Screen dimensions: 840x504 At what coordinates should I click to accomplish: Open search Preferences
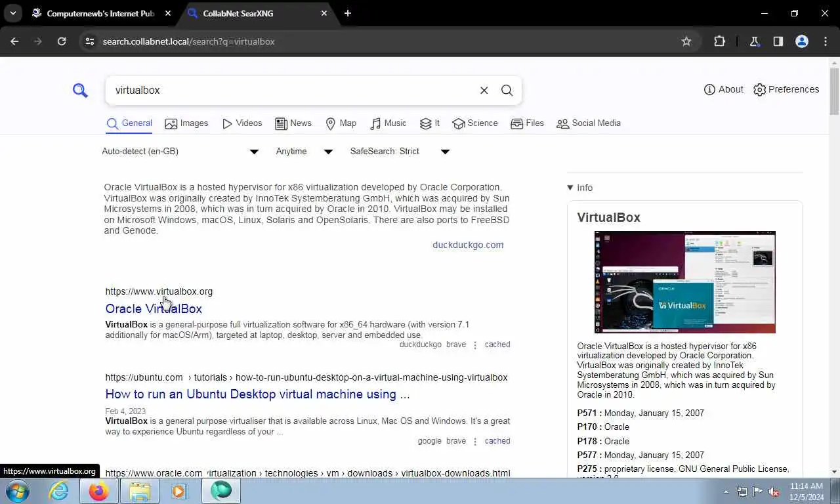pos(786,89)
